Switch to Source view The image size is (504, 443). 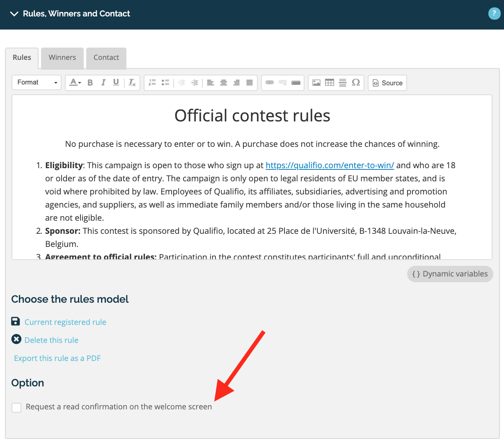(387, 83)
